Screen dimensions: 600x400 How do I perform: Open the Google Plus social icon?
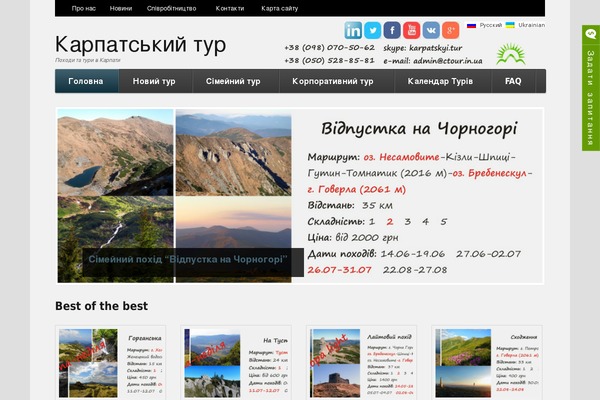click(x=450, y=30)
